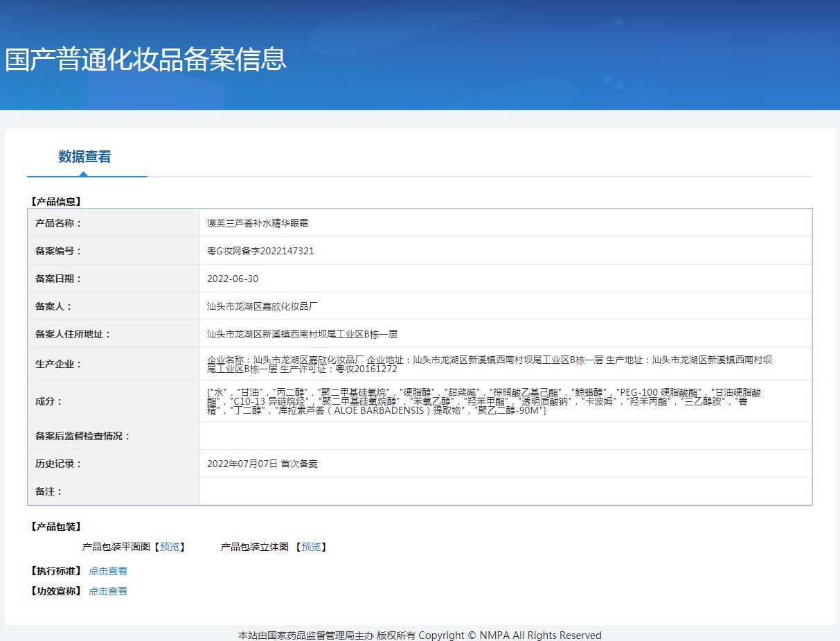Click the 备案后监督检查情况 row label
Screen dimensions: 840x641
click(83, 436)
